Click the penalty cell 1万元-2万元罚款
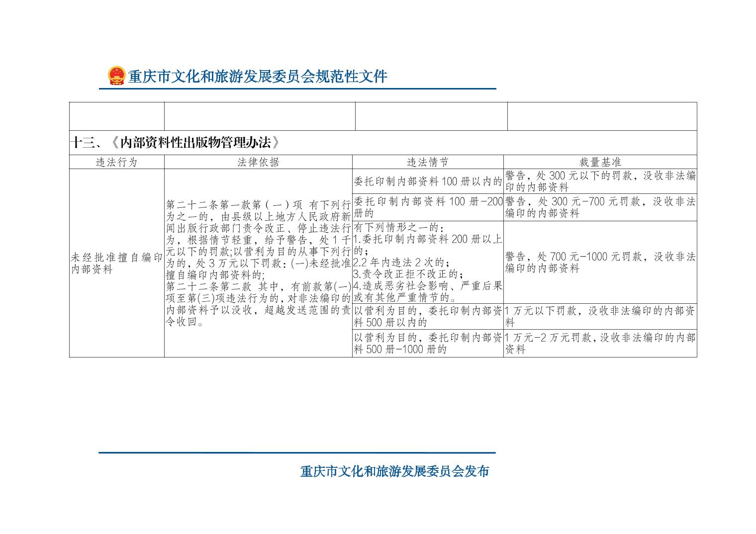The image size is (756, 534). pyautogui.click(x=600, y=343)
